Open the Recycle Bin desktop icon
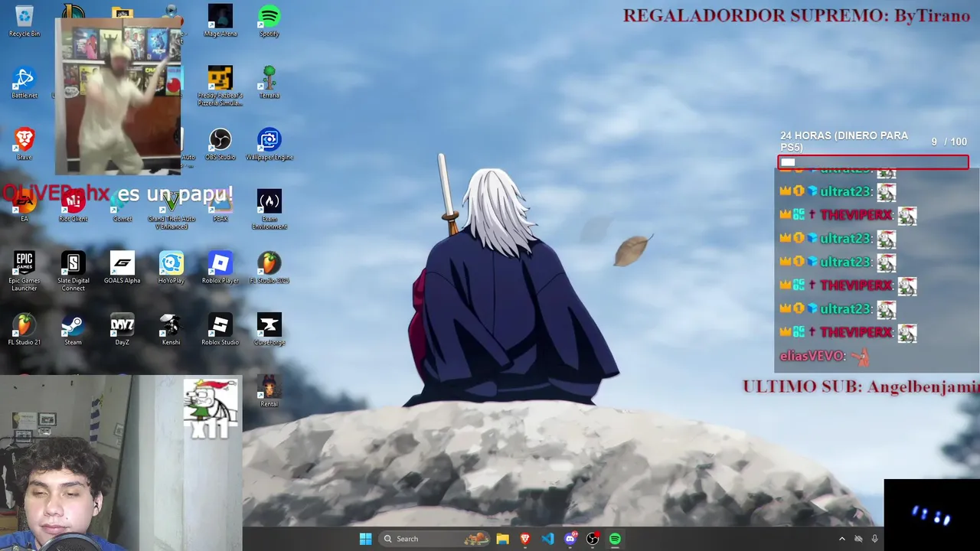The width and height of the screenshot is (980, 551). (24, 21)
